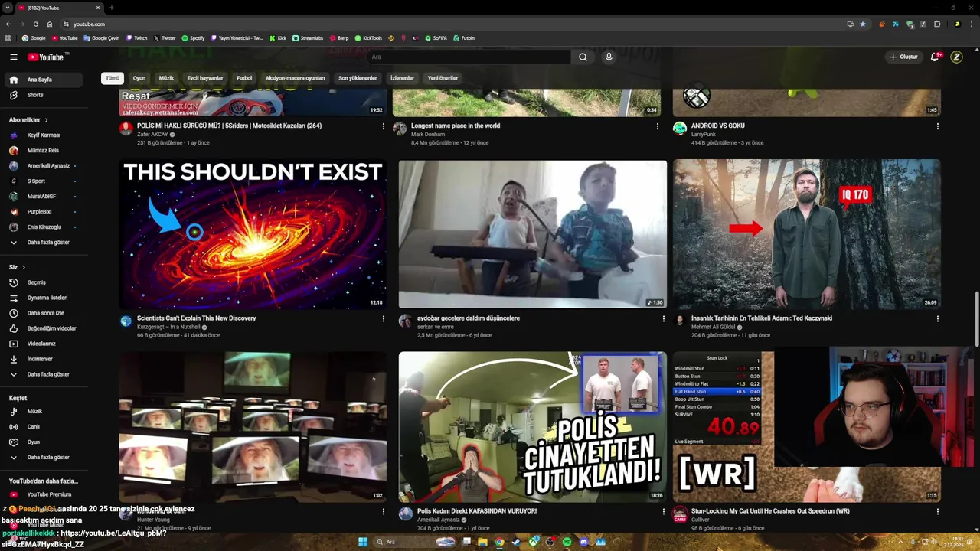This screenshot has width=980, height=551.
Task: Open Geçmiş history in the sidebar
Action: coord(44,282)
